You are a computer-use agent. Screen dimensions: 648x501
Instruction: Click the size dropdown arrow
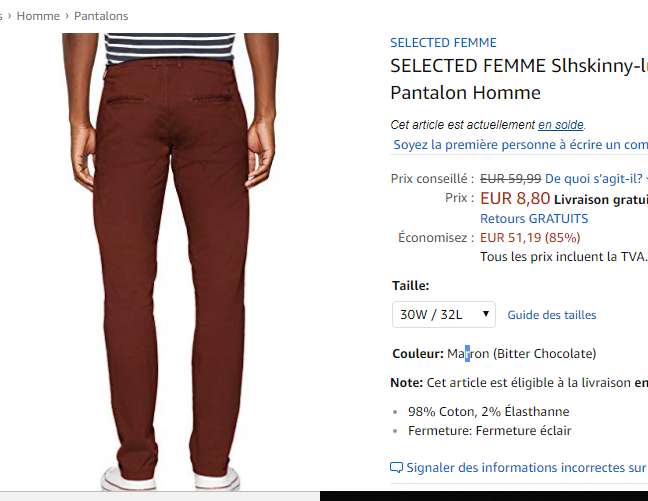click(486, 314)
